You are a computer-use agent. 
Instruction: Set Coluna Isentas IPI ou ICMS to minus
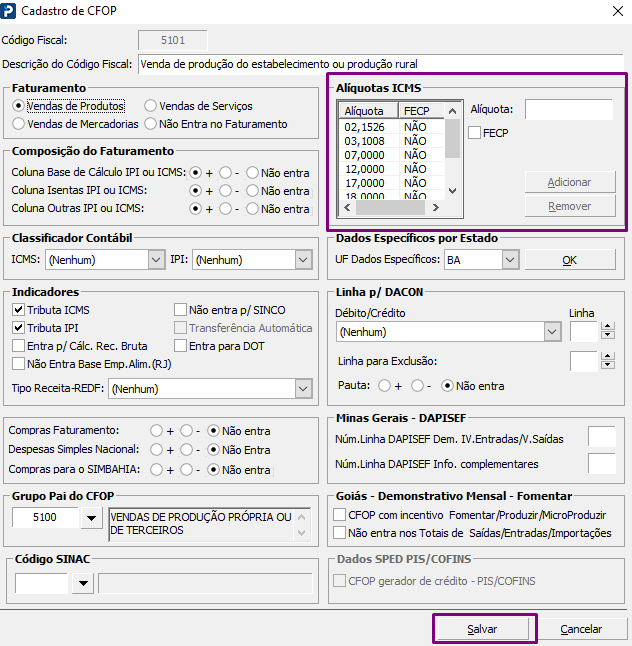[x=225, y=191]
